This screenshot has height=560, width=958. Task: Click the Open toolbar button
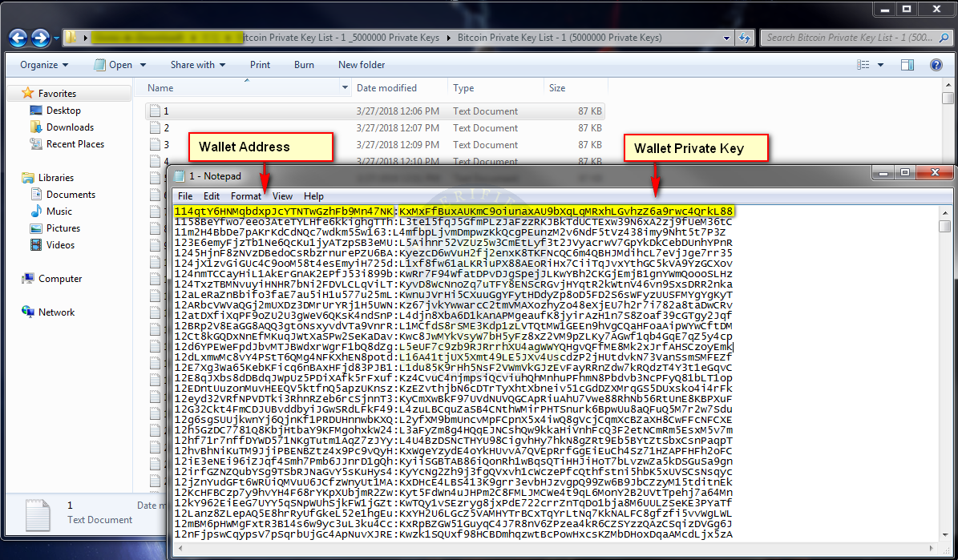[x=115, y=65]
